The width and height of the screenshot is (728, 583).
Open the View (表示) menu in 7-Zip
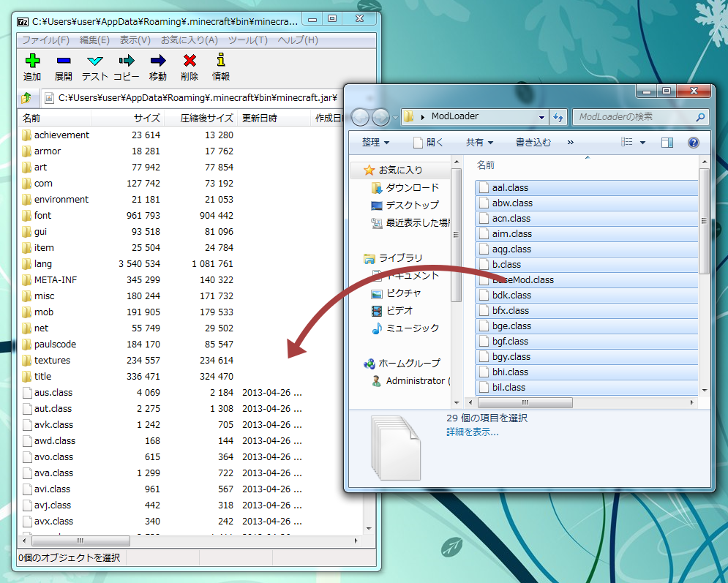pyautogui.click(x=135, y=40)
